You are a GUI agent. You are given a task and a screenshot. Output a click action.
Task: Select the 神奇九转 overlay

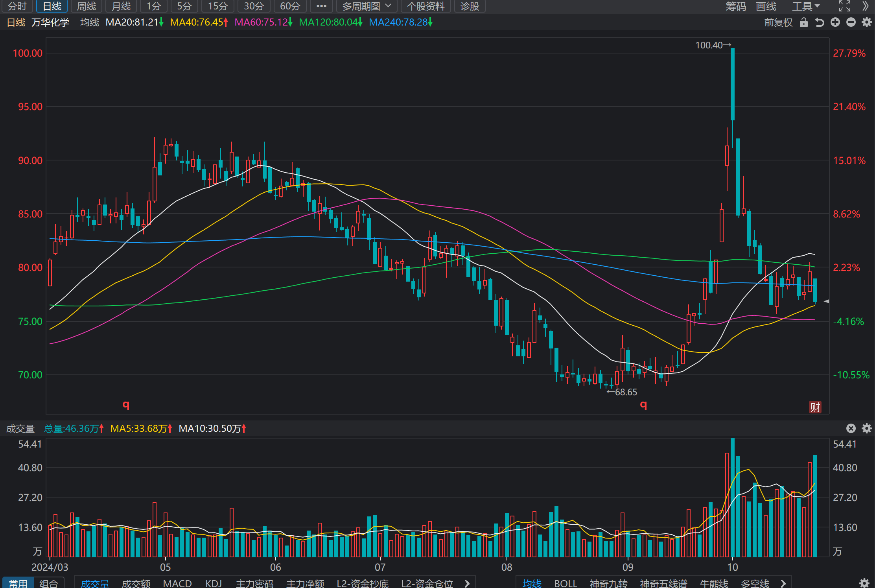[608, 583]
